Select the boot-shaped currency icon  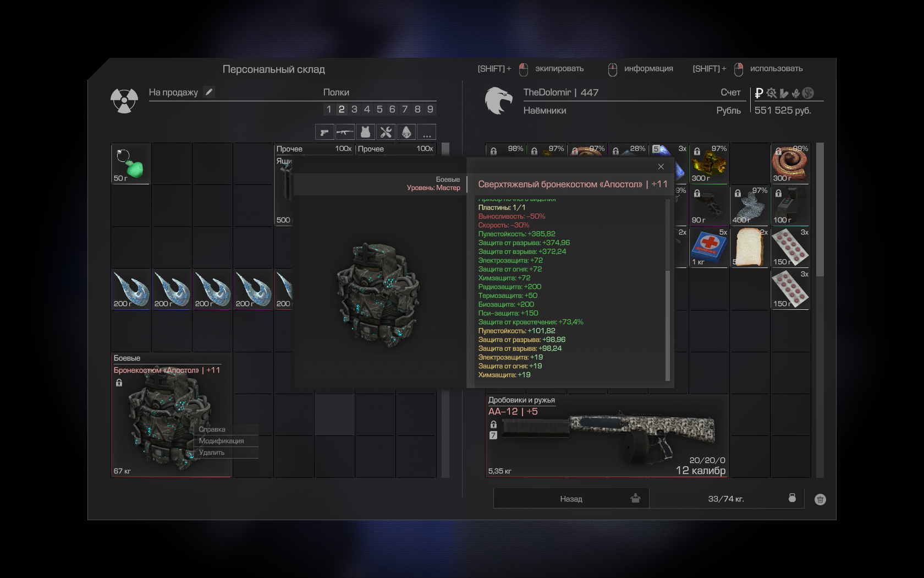pos(784,93)
